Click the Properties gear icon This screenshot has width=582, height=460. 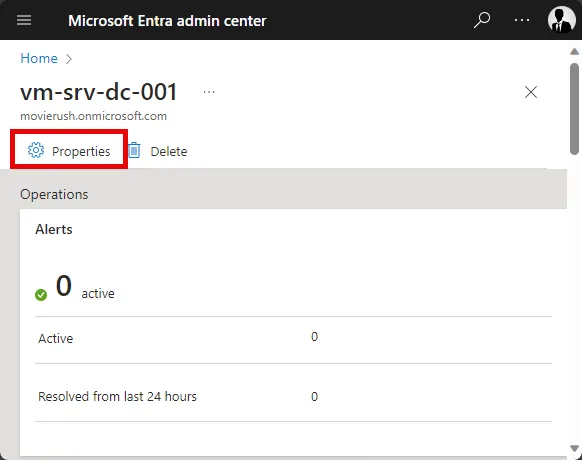coord(36,150)
